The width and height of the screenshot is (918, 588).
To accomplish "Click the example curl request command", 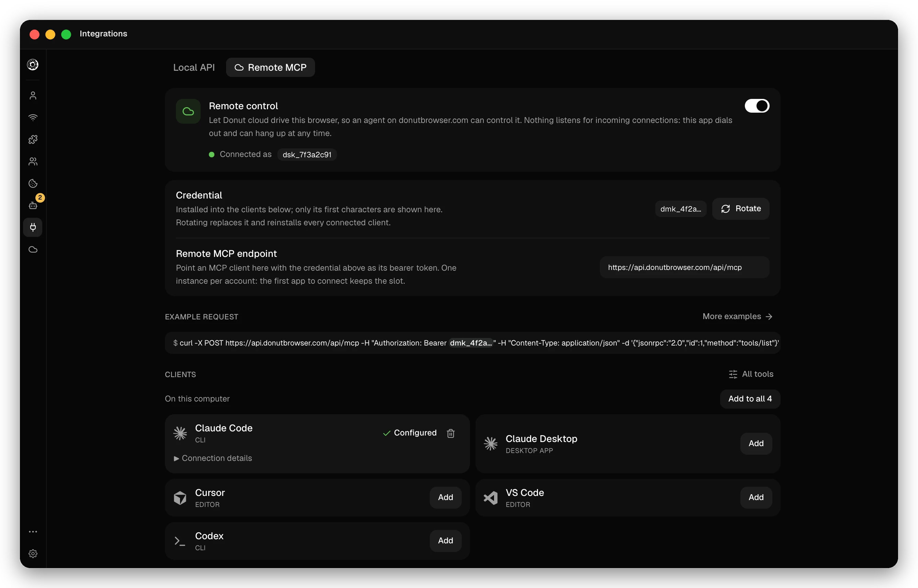I will pyautogui.click(x=472, y=342).
